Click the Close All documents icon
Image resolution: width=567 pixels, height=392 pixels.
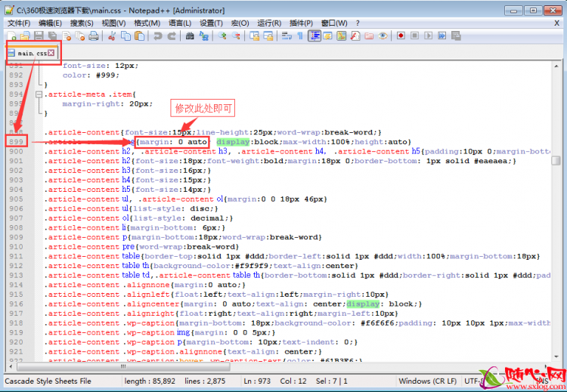(80, 35)
